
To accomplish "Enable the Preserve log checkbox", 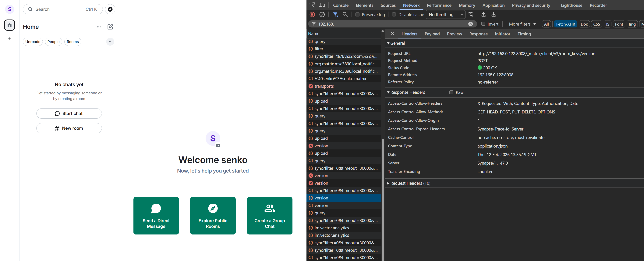I will click(x=357, y=15).
